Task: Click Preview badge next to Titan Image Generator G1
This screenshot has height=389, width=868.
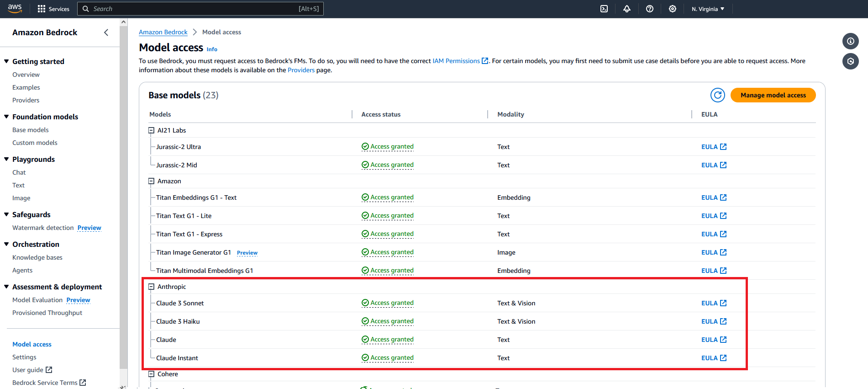Action: tap(247, 253)
